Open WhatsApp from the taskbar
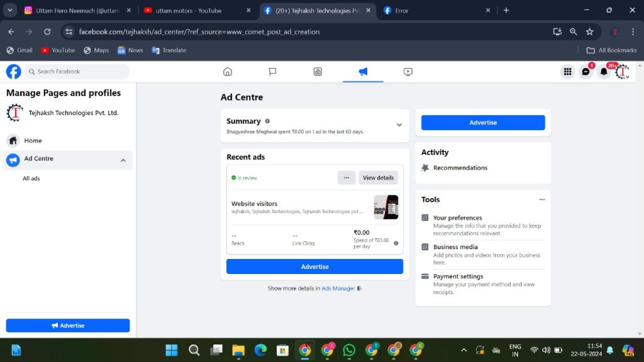 click(x=349, y=350)
